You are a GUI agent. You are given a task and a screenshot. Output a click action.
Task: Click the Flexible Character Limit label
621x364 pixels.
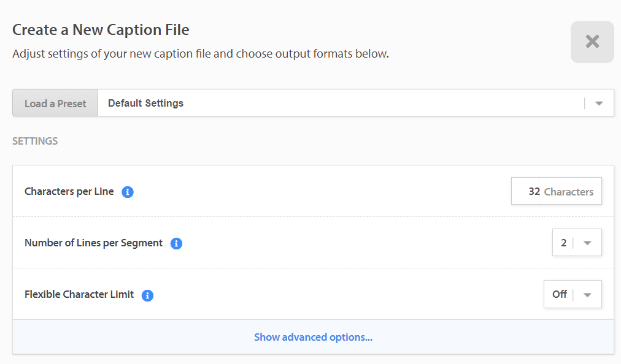point(79,294)
